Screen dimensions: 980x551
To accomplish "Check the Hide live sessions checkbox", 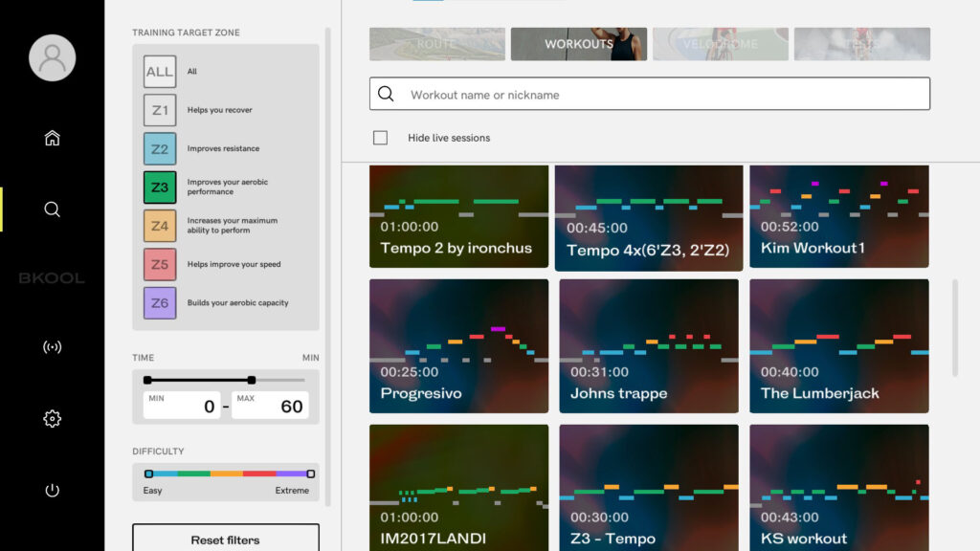I will coord(380,138).
